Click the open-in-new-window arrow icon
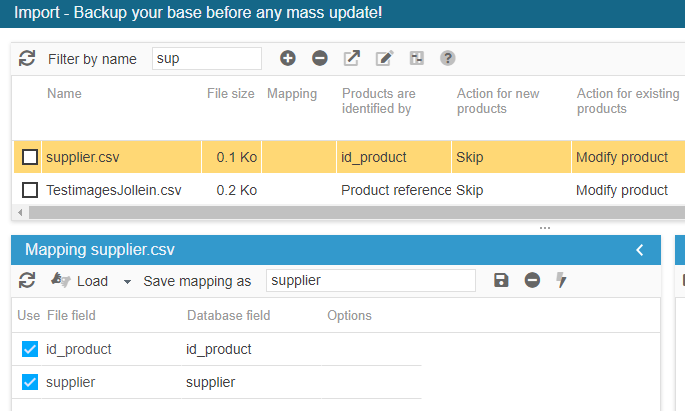Viewport: 685px width, 411px height. (x=352, y=59)
